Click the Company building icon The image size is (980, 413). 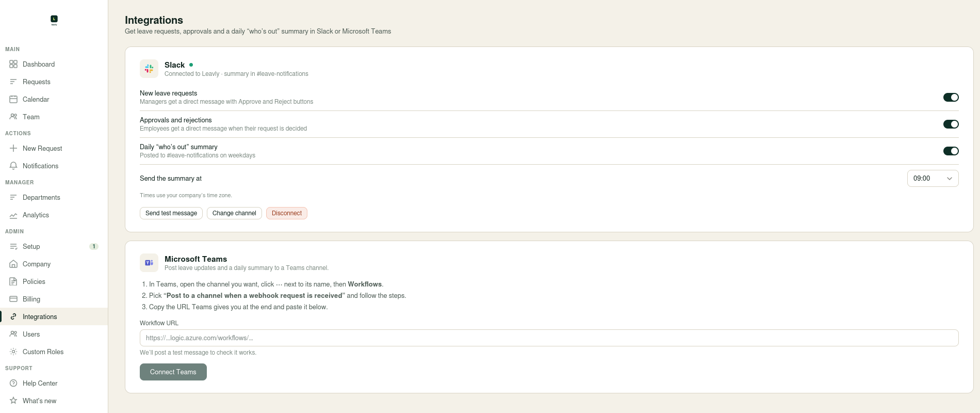(x=13, y=264)
